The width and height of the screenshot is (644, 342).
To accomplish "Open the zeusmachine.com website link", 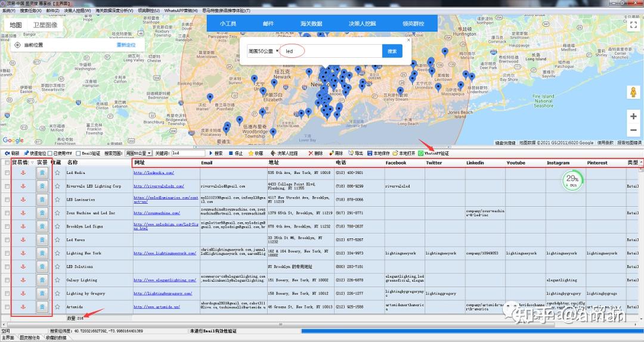I will (x=156, y=213).
